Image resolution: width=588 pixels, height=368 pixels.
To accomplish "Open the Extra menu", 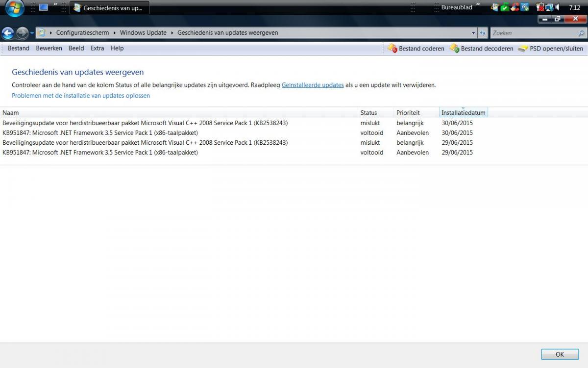I will pyautogui.click(x=97, y=48).
